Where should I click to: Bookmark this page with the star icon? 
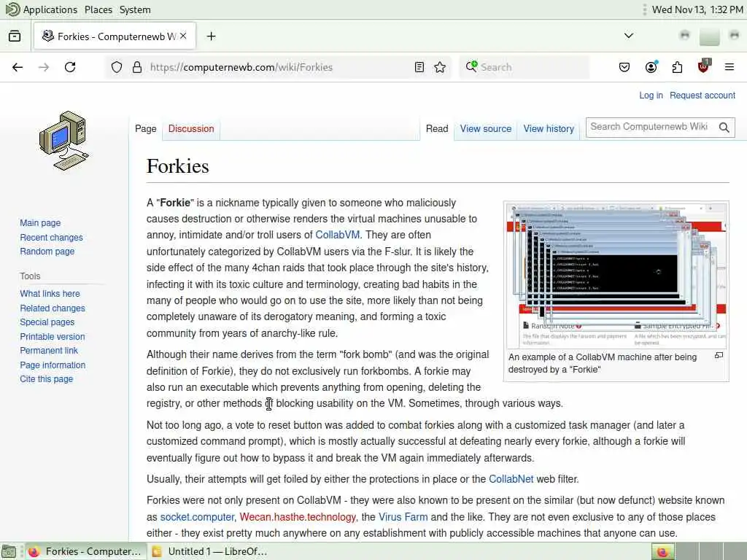pyautogui.click(x=440, y=67)
